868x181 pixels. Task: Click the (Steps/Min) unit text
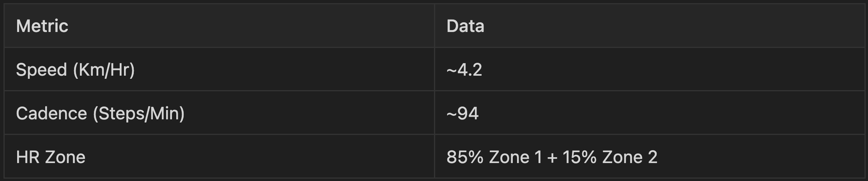(x=139, y=114)
